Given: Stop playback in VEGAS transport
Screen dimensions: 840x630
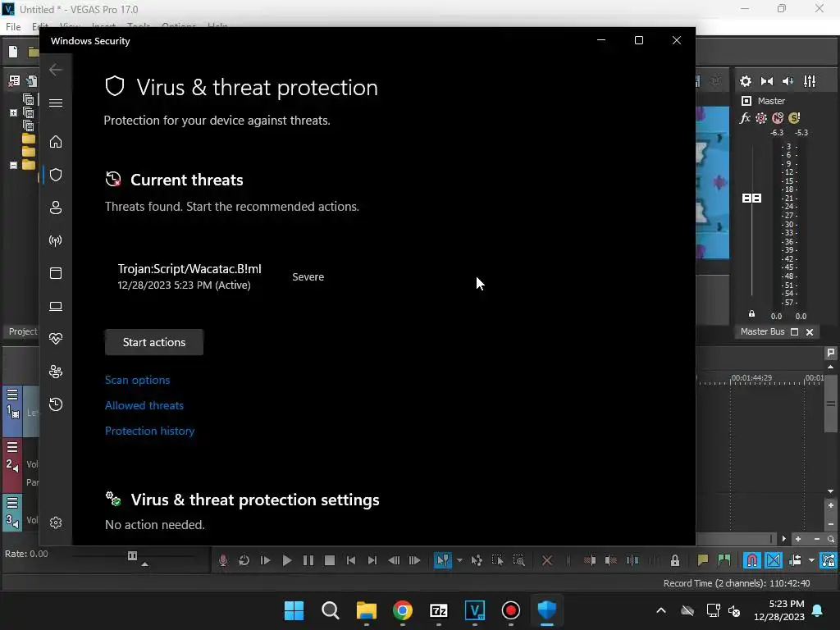Looking at the screenshot, I should [330, 560].
